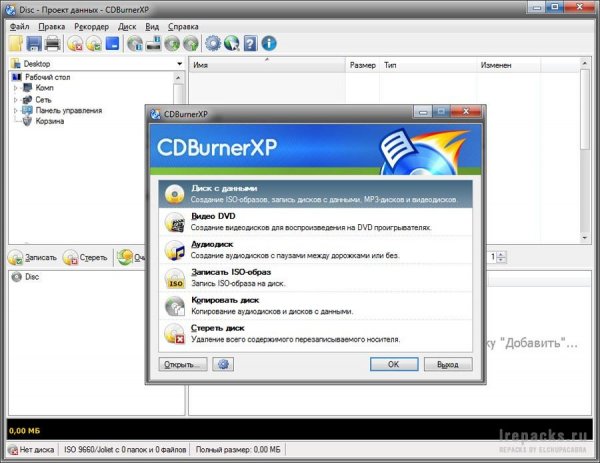Select the Видео DVD option
The width and height of the screenshot is (600, 463).
[x=315, y=222]
